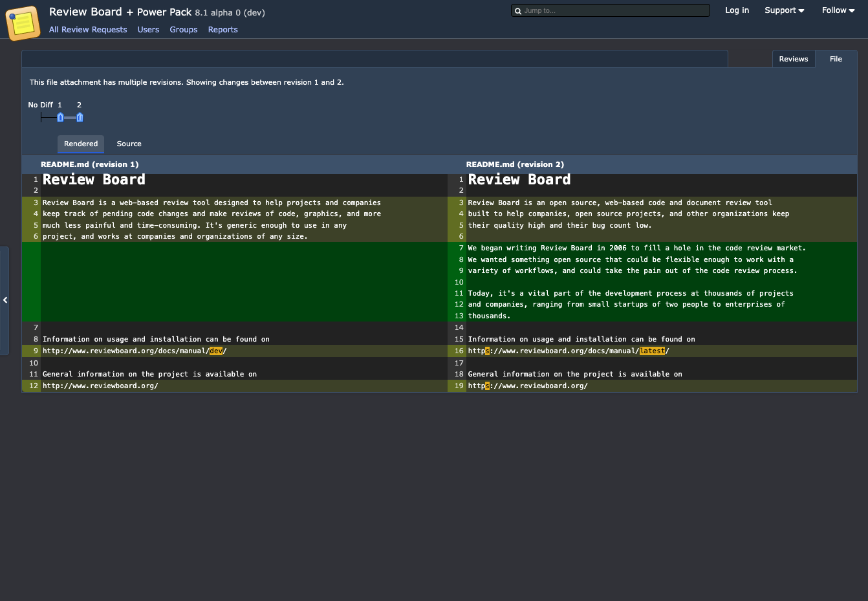Click line number 12 in revision 1

coord(33,386)
